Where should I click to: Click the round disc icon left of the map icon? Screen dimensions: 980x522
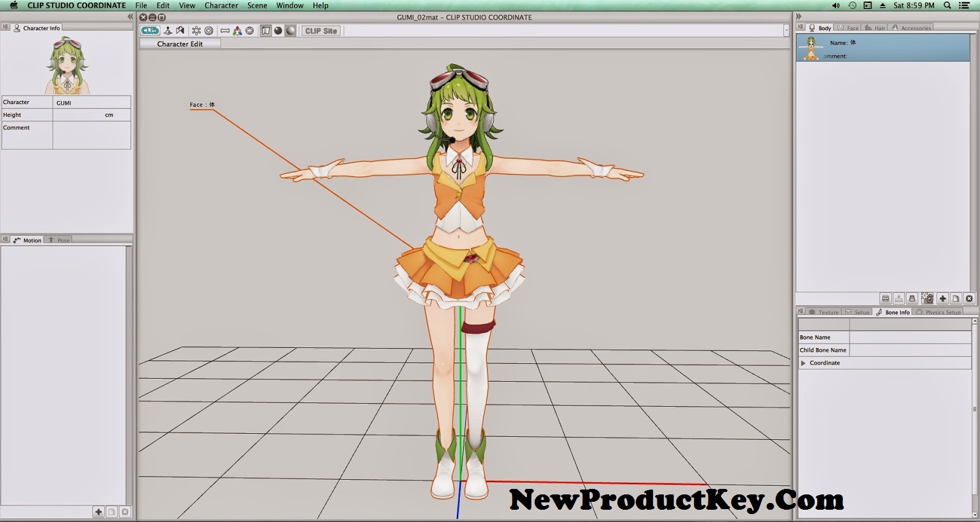[x=250, y=31]
